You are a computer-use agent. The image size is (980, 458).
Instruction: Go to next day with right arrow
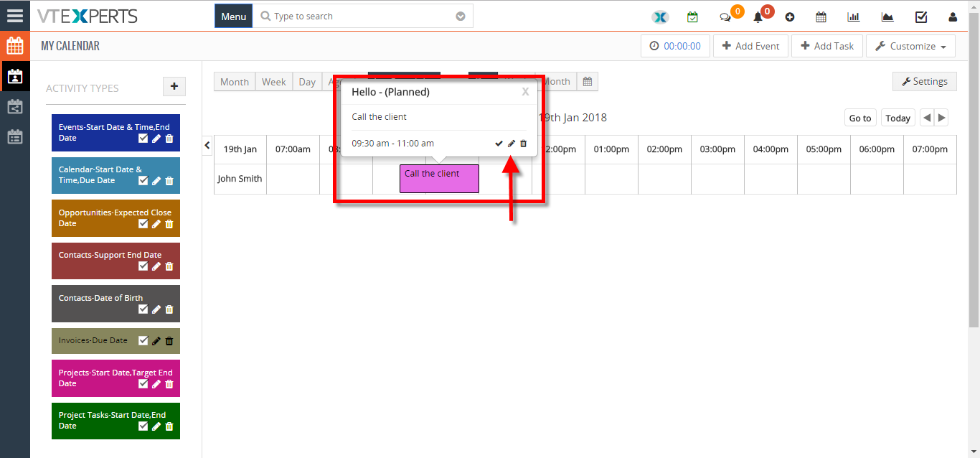(941, 118)
